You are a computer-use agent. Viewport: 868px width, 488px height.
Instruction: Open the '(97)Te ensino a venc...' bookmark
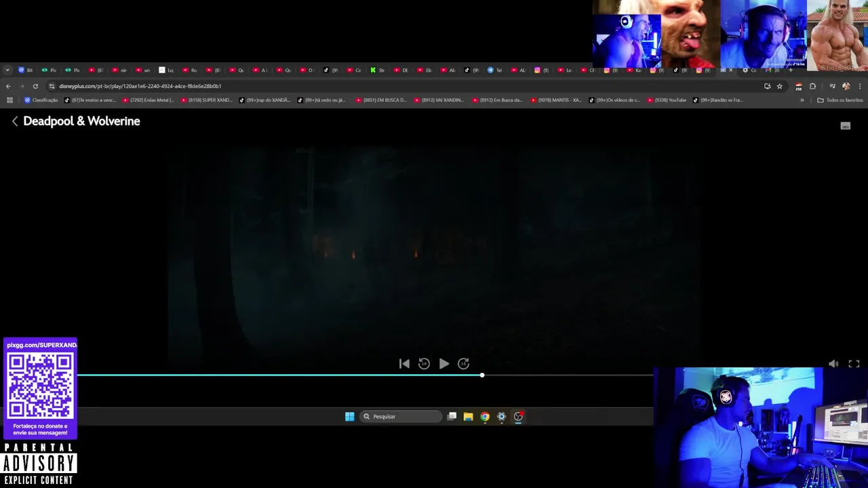pyautogui.click(x=91, y=100)
